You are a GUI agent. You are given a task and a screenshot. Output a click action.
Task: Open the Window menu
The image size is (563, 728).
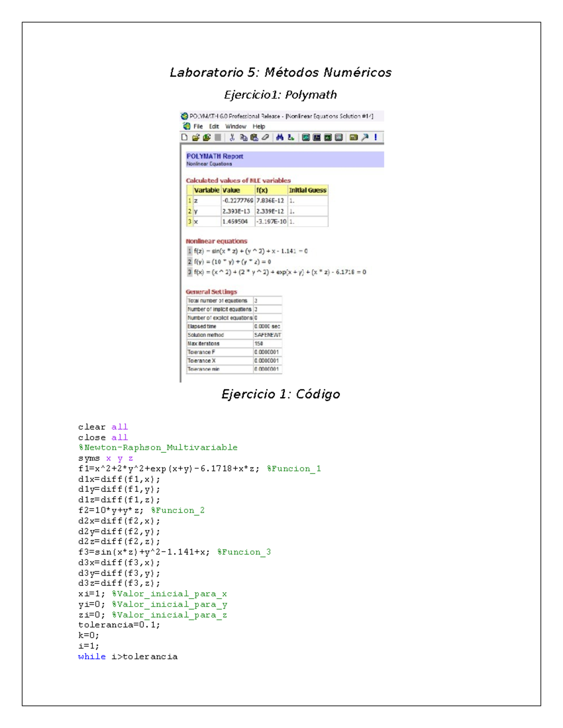pyautogui.click(x=236, y=127)
